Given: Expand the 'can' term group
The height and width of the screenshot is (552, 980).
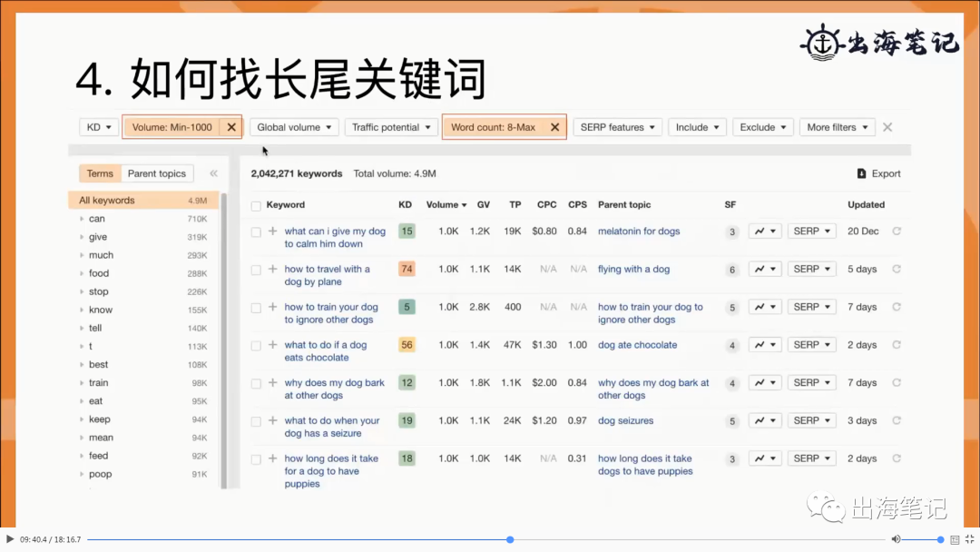Looking at the screenshot, I should pyautogui.click(x=82, y=219).
